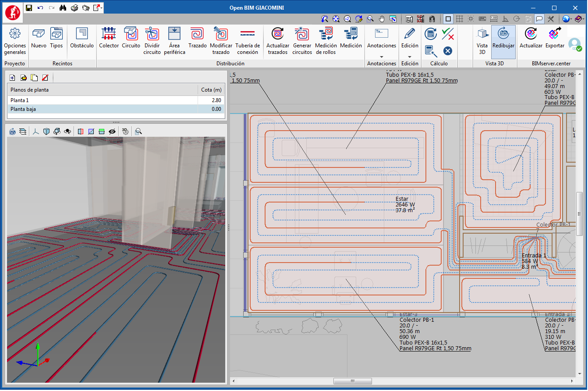Viewport: 588px width, 391px height.
Task: Open Opciones generales gear icon
Action: point(15,34)
